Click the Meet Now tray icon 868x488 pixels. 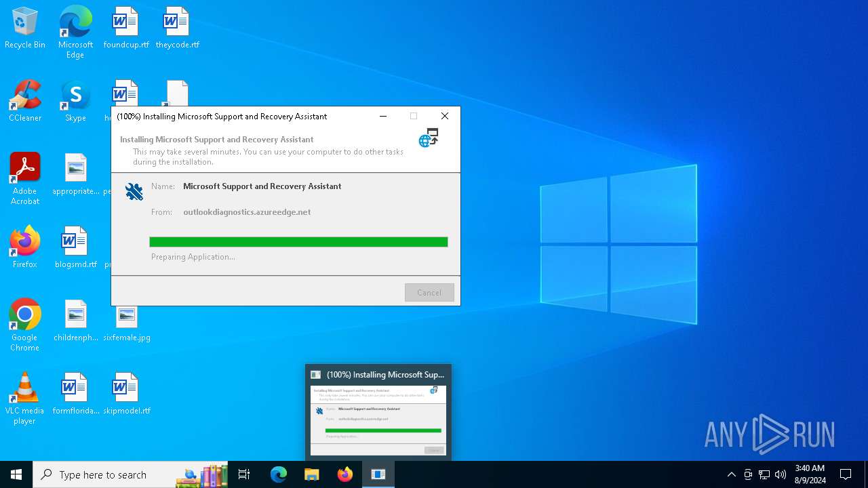point(748,474)
